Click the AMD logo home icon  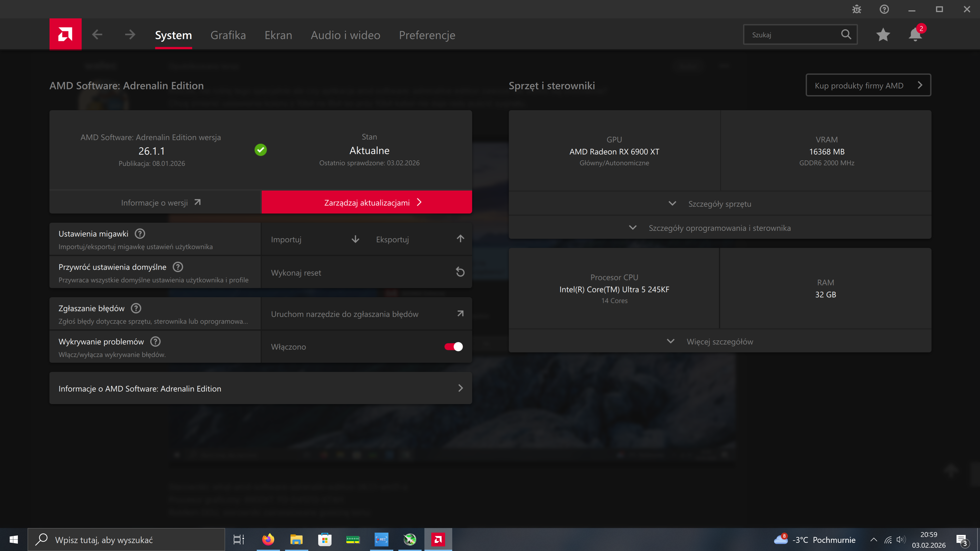pyautogui.click(x=65, y=35)
